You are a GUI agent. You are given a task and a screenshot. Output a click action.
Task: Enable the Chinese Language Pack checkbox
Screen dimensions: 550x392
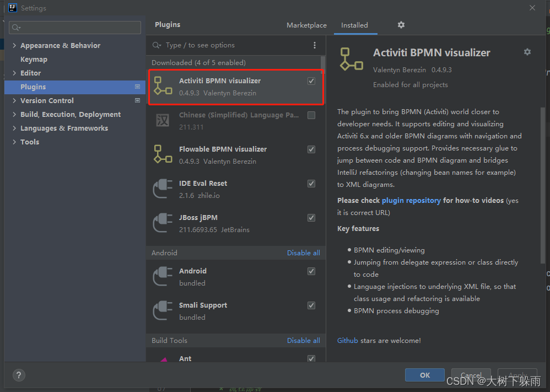pos(311,115)
